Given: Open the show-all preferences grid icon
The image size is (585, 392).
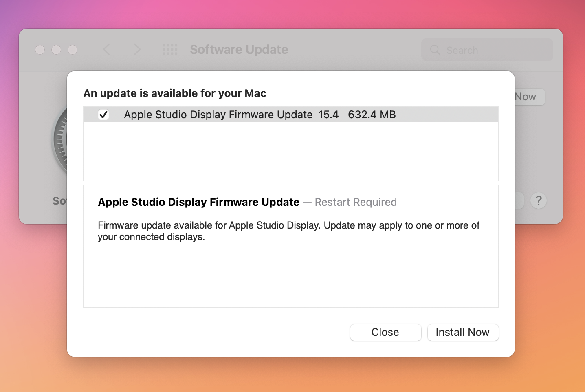Looking at the screenshot, I should coord(170,50).
